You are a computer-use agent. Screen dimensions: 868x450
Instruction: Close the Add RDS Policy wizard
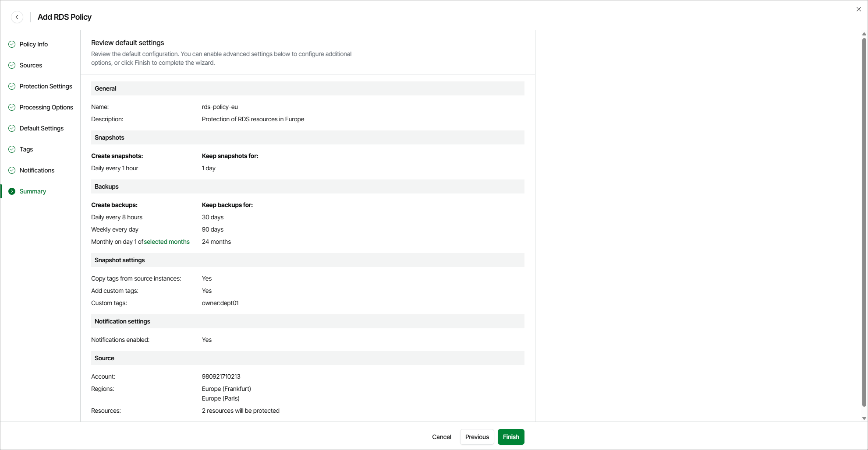point(858,9)
